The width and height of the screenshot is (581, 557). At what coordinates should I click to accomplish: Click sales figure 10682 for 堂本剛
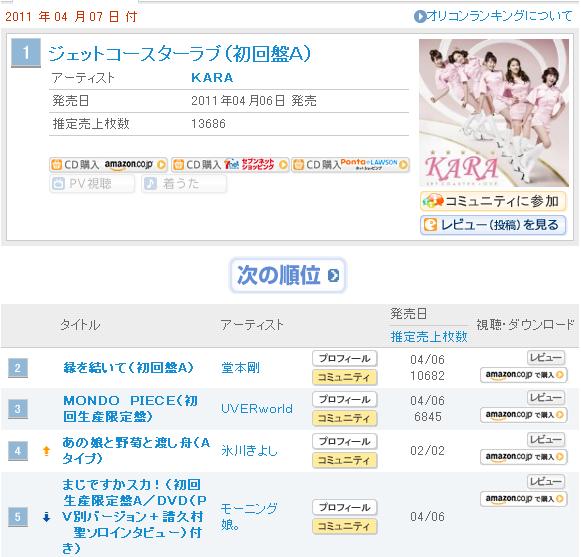(x=427, y=376)
